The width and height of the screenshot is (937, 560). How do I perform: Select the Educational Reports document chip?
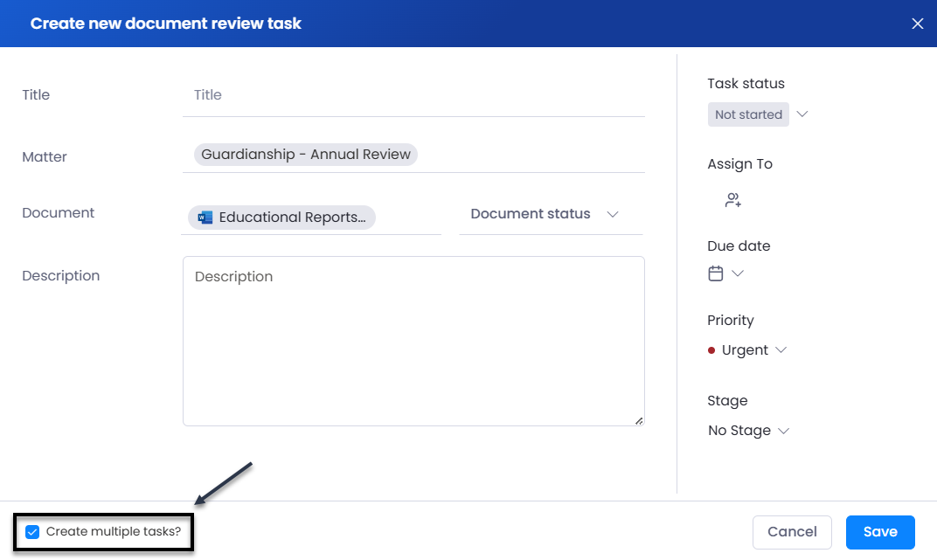coord(281,218)
